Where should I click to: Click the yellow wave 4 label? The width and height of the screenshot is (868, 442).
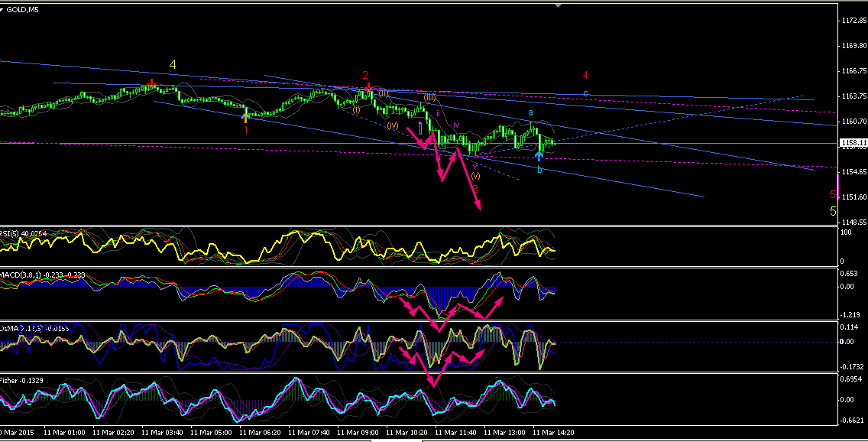tap(173, 65)
